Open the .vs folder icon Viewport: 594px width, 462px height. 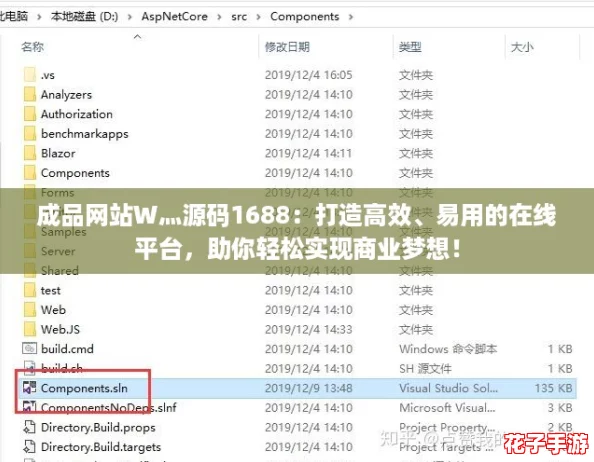30,75
